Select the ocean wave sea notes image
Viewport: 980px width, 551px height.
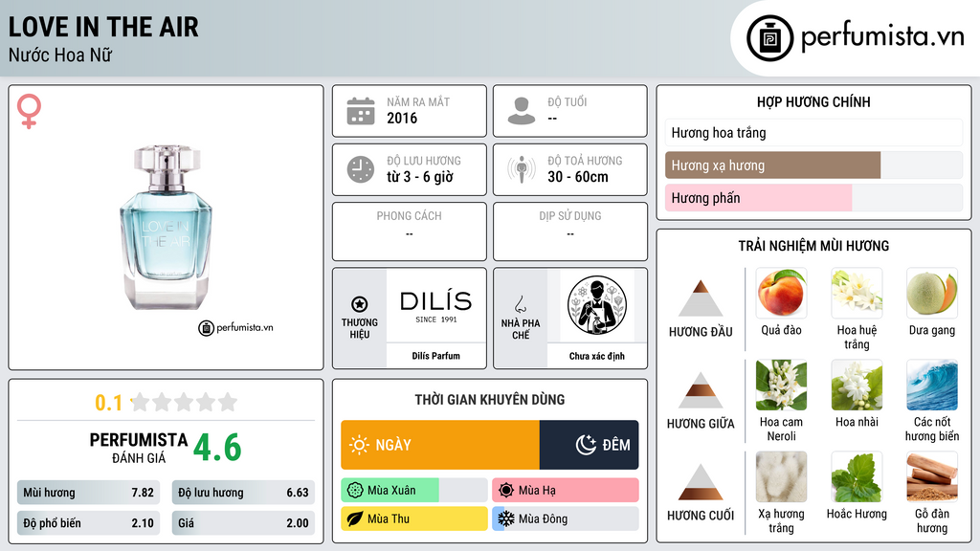click(x=932, y=385)
